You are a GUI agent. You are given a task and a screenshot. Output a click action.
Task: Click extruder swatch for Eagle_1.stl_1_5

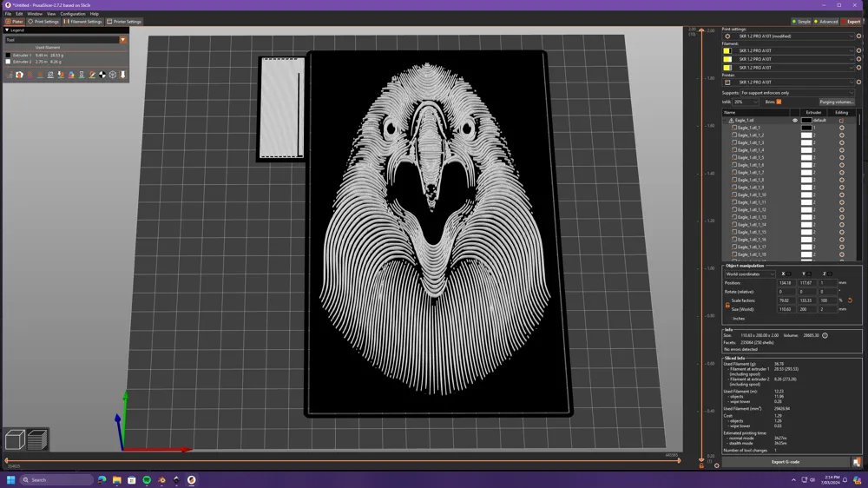click(x=806, y=157)
